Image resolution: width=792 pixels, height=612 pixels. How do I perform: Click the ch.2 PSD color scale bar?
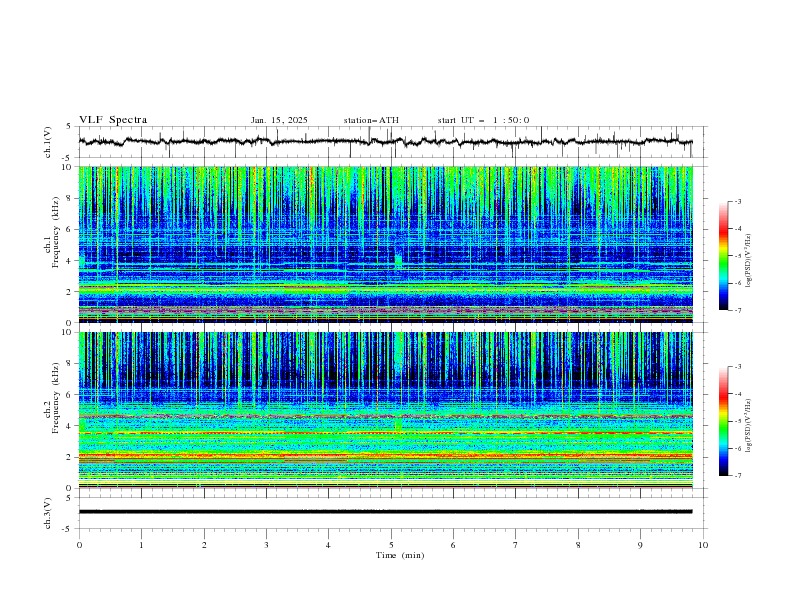coord(724,421)
